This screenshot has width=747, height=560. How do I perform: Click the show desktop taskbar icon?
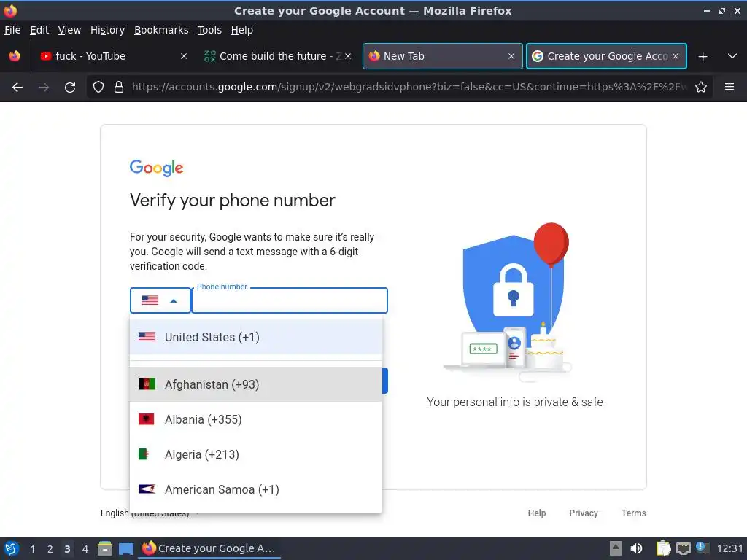[x=125, y=549]
